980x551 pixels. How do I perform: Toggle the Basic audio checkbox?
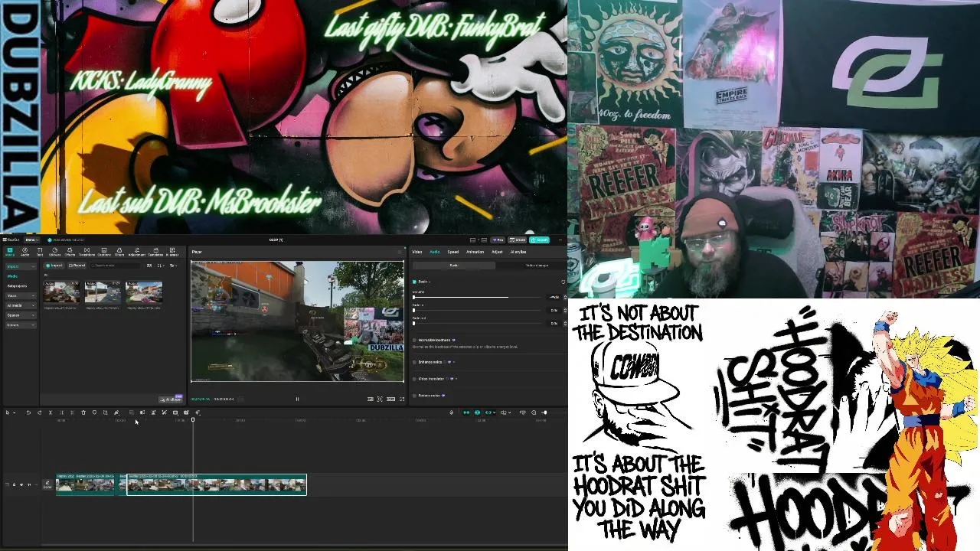coord(414,282)
